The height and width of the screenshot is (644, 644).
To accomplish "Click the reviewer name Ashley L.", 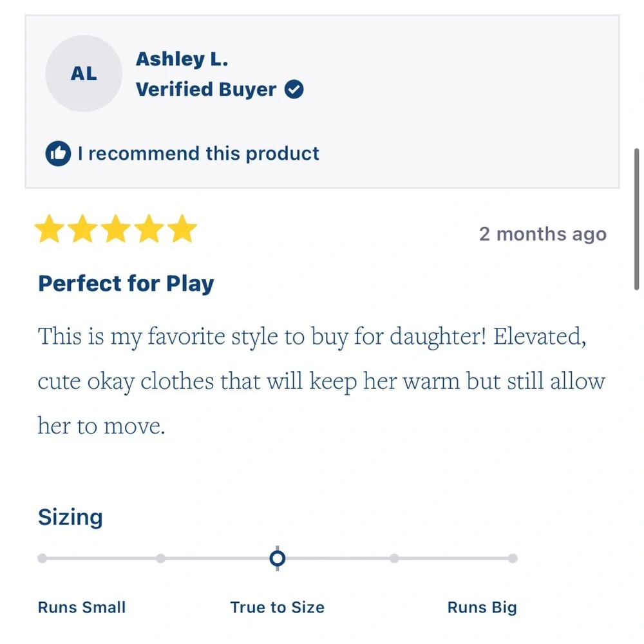I will [x=182, y=59].
